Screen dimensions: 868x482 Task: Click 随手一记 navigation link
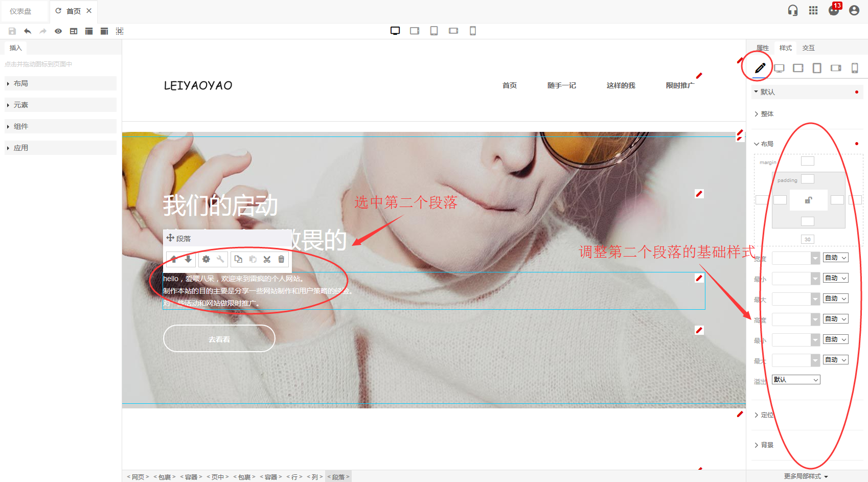[561, 85]
